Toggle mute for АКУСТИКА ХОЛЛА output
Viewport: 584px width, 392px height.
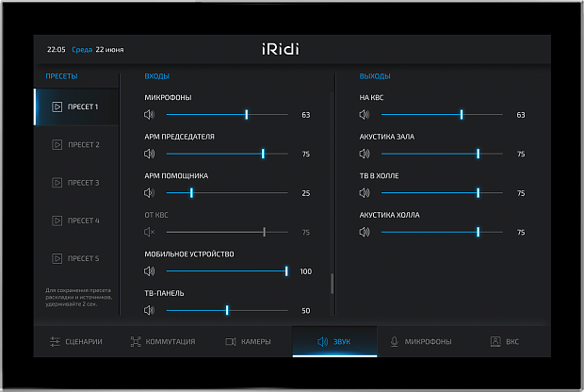[x=365, y=232]
